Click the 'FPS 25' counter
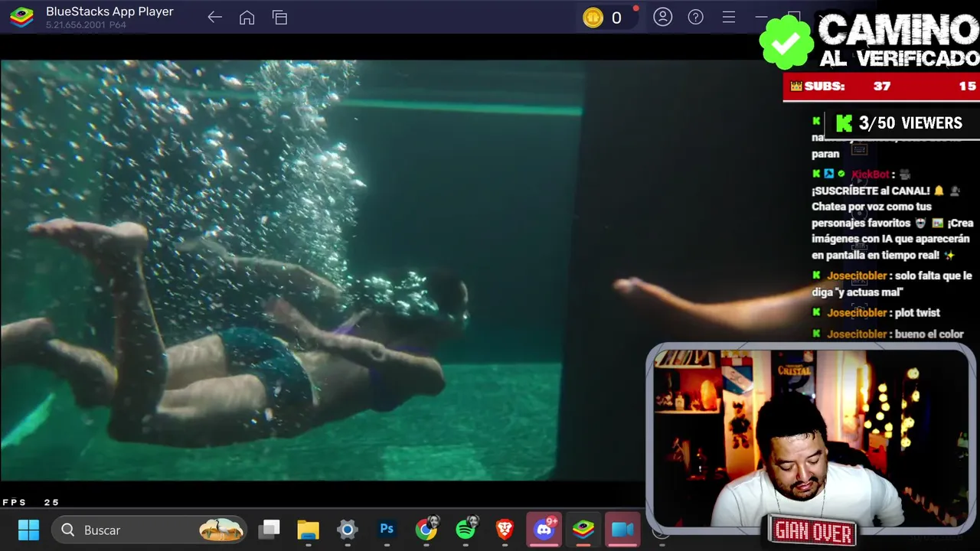This screenshot has width=980, height=551. point(31,502)
